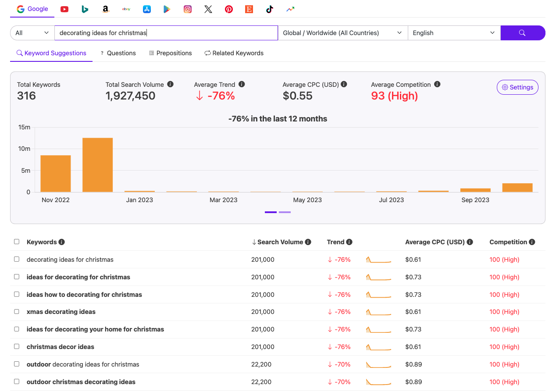The height and width of the screenshot is (392, 556).
Task: Select the TikTok platform icon
Action: point(270,9)
